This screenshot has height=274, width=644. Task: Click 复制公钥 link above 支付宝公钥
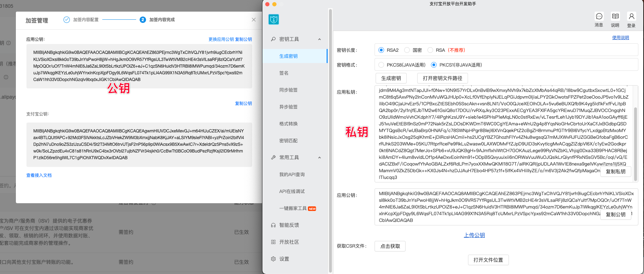point(243,104)
